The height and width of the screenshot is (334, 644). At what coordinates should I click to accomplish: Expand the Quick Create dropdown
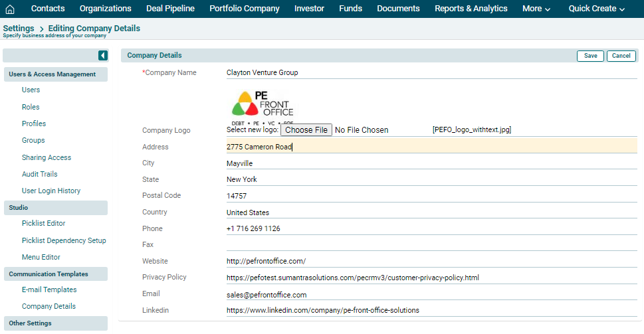pos(596,9)
